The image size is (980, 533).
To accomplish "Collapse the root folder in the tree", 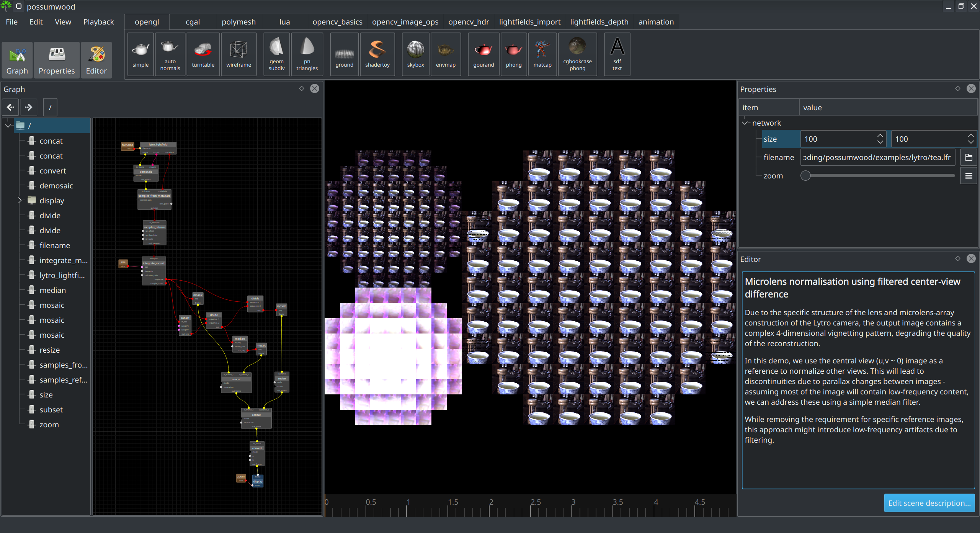I will [8, 126].
